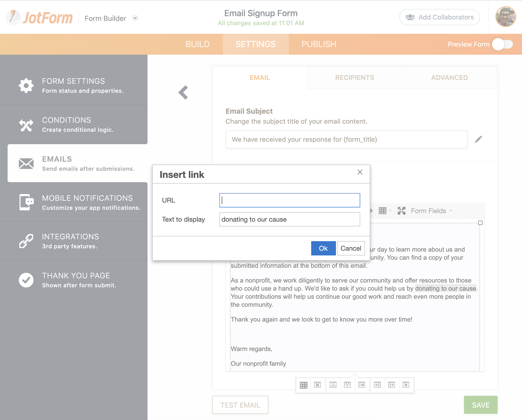Select the ADVANCED tab
522x420 pixels.
[x=450, y=78]
